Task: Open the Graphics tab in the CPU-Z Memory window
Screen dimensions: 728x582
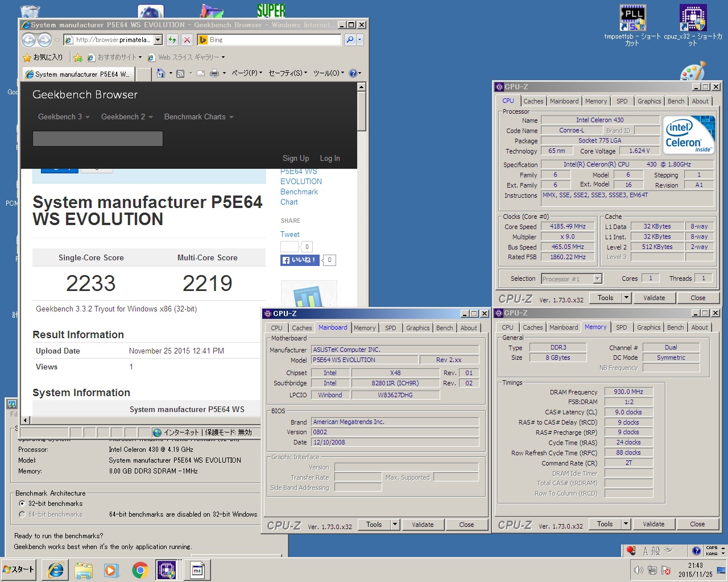Action: pos(648,327)
